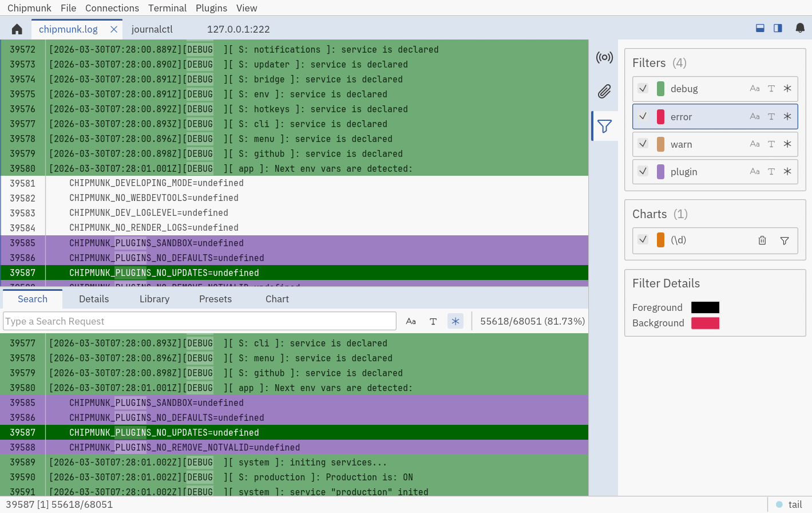Convert (\d) chart to filter

[785, 240]
